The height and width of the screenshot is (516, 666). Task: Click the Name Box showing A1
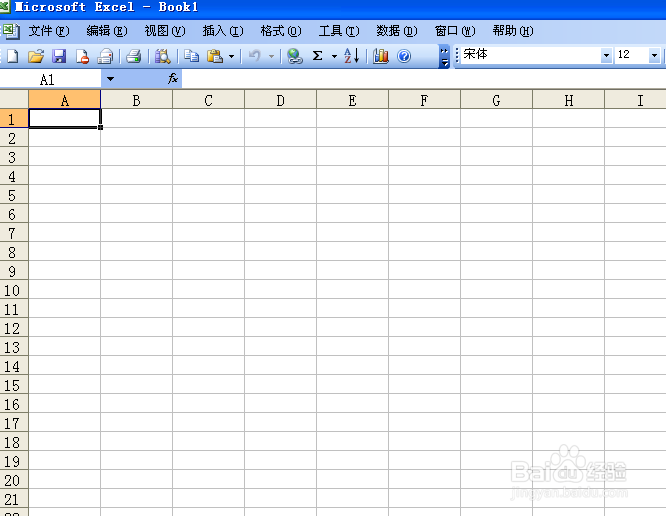point(50,79)
